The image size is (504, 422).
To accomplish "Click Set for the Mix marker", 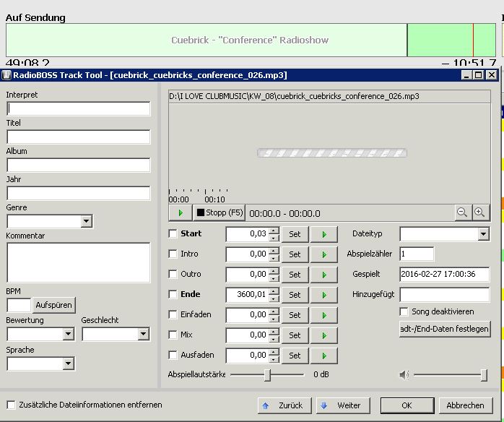I will point(295,335).
